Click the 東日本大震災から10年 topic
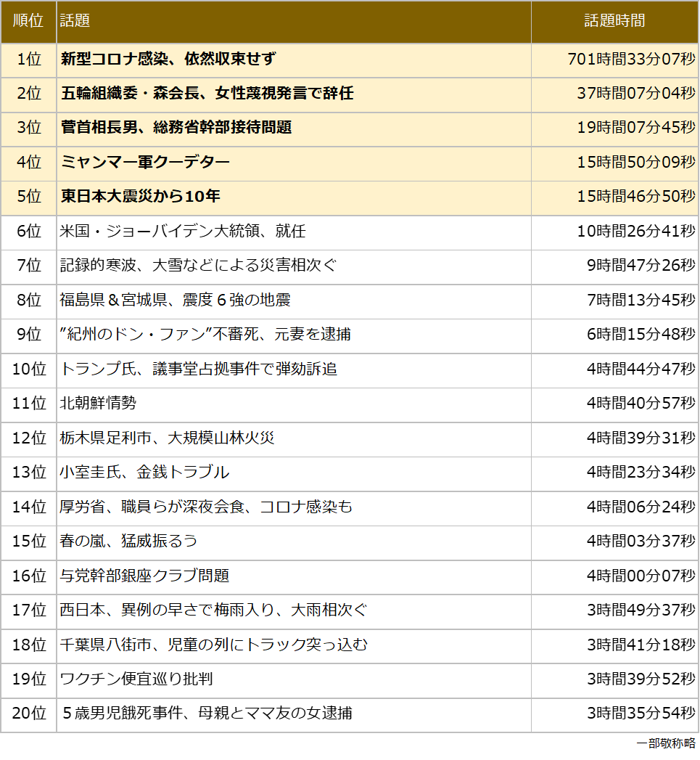700x760 pixels. [x=140, y=196]
